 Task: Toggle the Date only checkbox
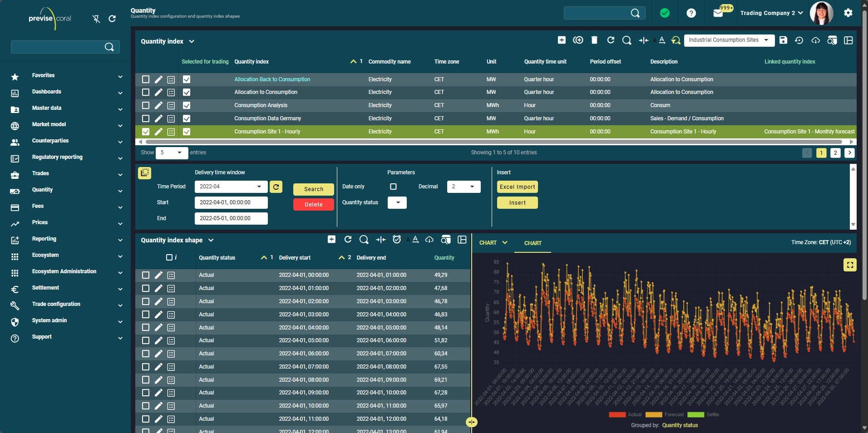[393, 187]
